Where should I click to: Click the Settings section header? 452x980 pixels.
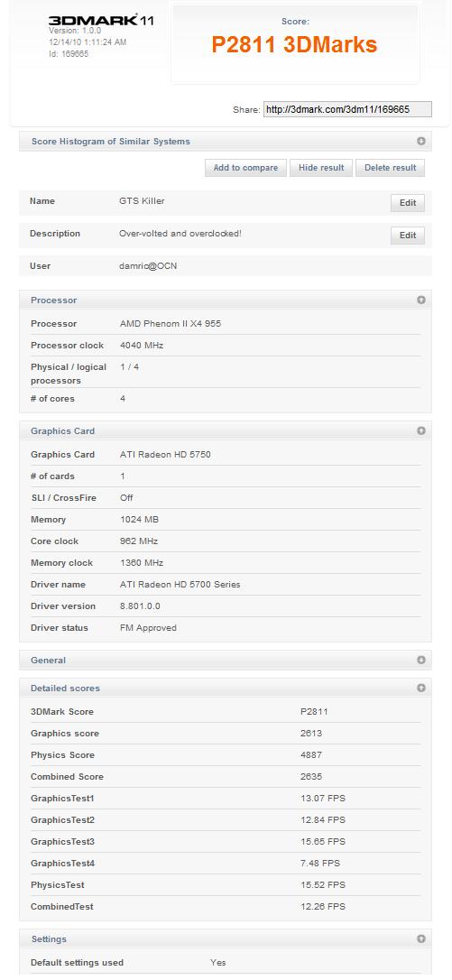click(226, 938)
